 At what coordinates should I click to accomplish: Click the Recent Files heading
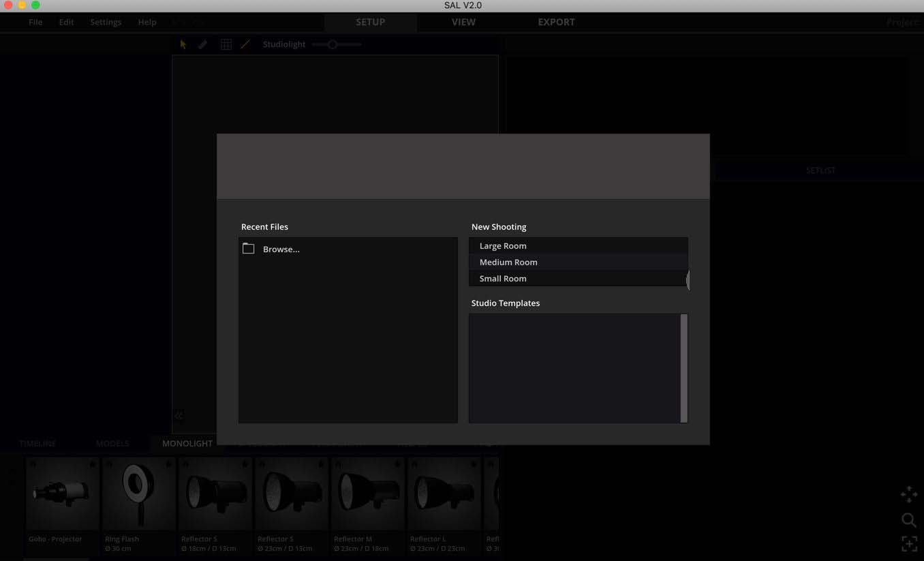click(264, 227)
